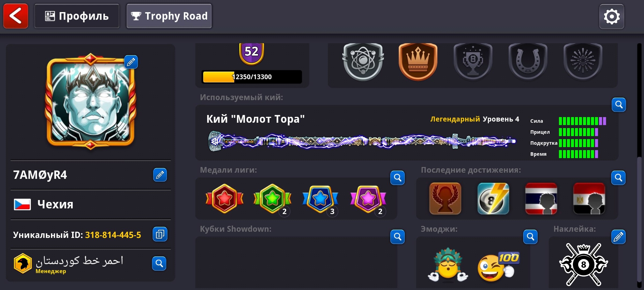Edit avatar with the pencil icon
The height and width of the screenshot is (290, 644).
click(x=131, y=62)
